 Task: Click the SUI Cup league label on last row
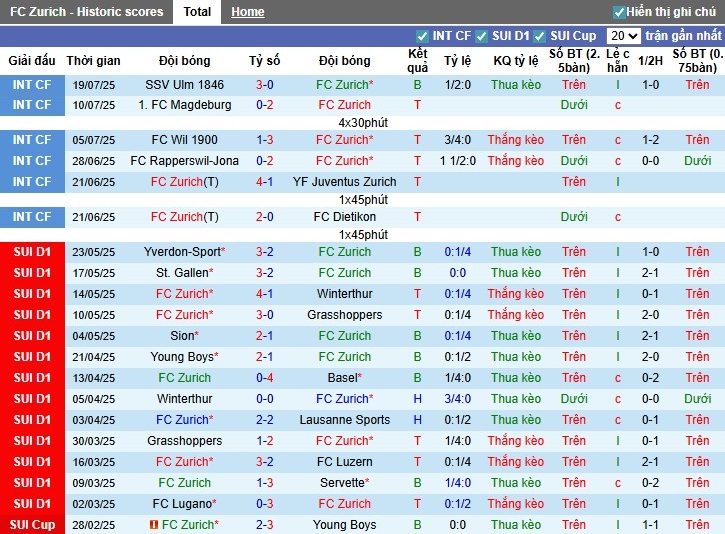[32, 525]
